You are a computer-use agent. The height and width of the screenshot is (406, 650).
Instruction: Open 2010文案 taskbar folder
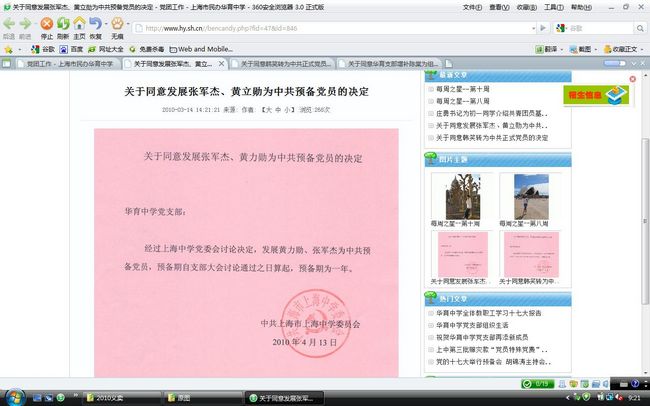click(x=121, y=398)
